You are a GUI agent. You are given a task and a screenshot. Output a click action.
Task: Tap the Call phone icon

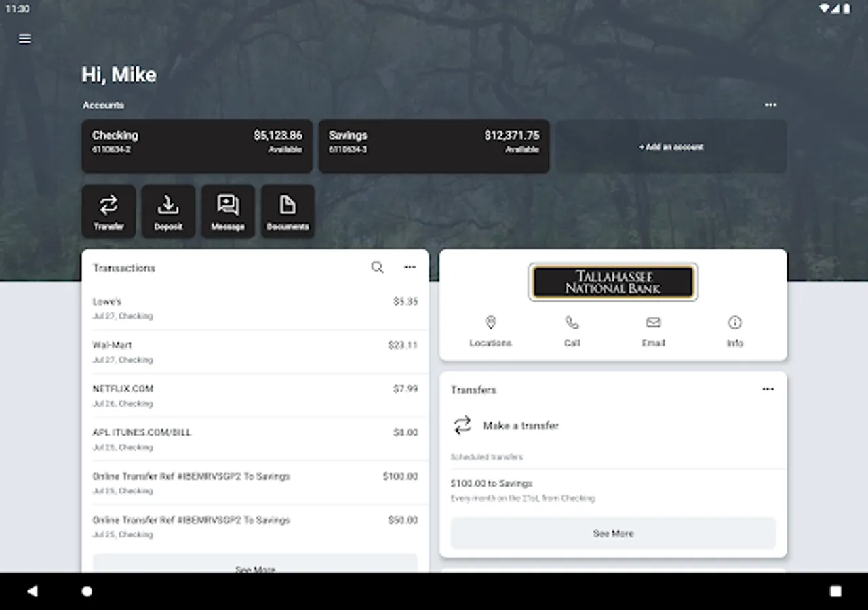click(x=572, y=323)
